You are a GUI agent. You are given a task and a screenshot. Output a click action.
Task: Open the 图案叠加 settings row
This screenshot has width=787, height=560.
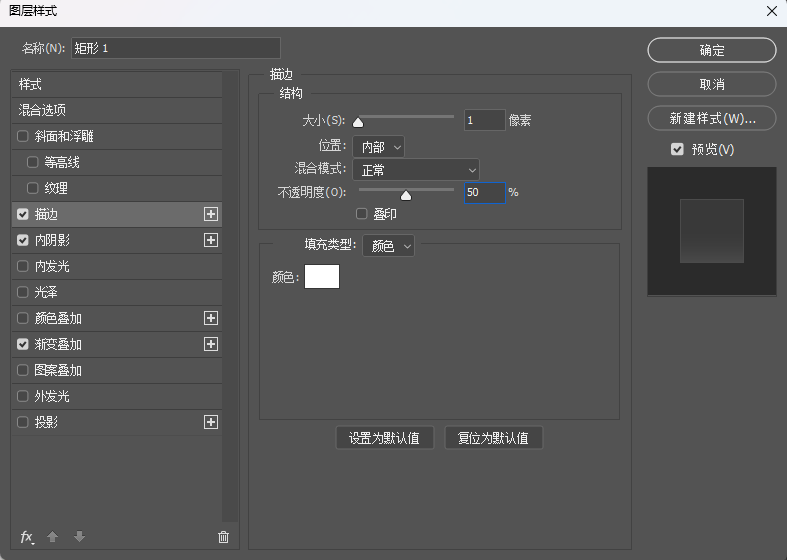117,370
